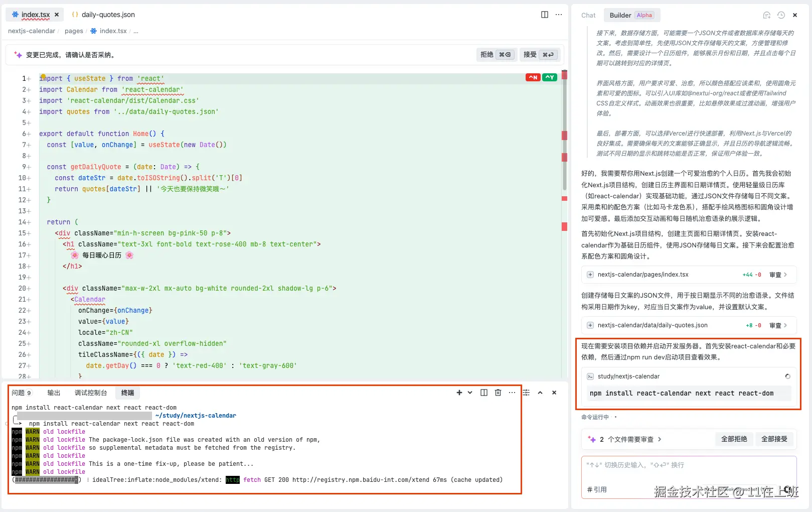
Task: Split the editor with the layout icon
Action: click(x=545, y=15)
